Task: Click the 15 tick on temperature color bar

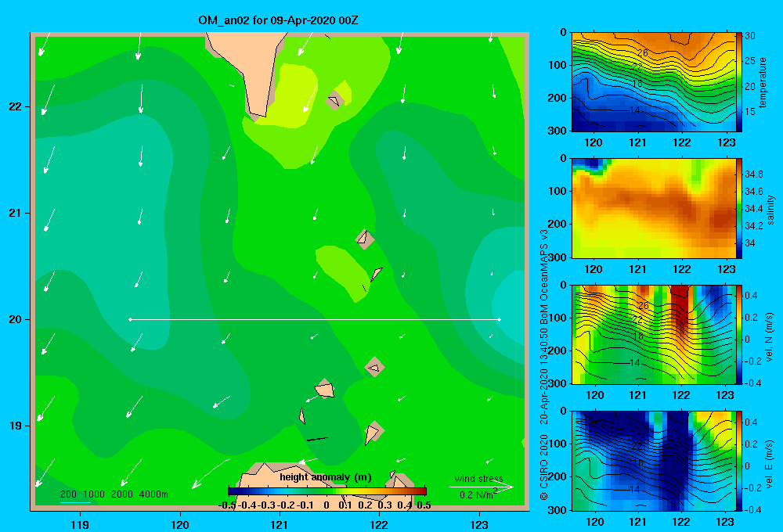Action: point(750,112)
